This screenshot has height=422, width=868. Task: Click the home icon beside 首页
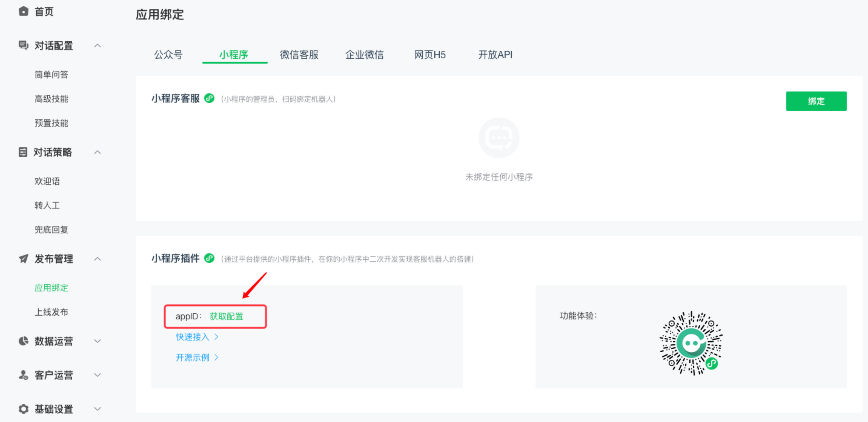pyautogui.click(x=23, y=11)
